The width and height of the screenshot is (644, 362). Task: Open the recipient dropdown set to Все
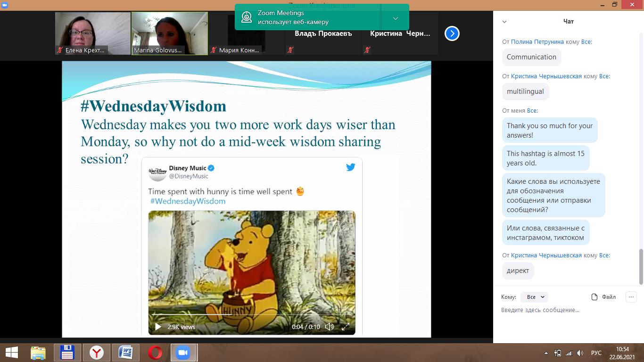535,297
